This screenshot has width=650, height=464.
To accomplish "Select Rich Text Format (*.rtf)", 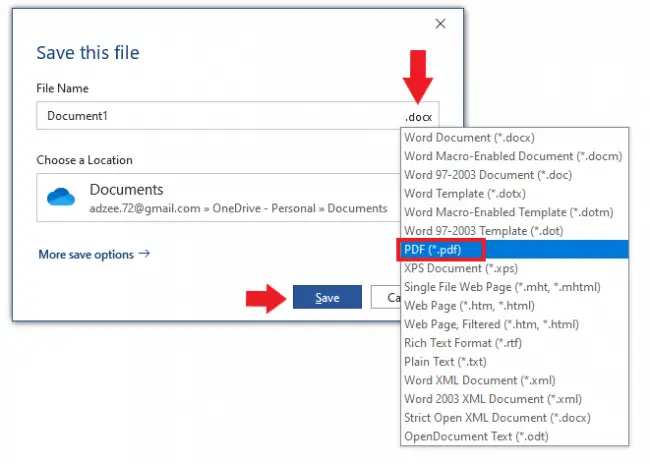I will click(x=514, y=343).
